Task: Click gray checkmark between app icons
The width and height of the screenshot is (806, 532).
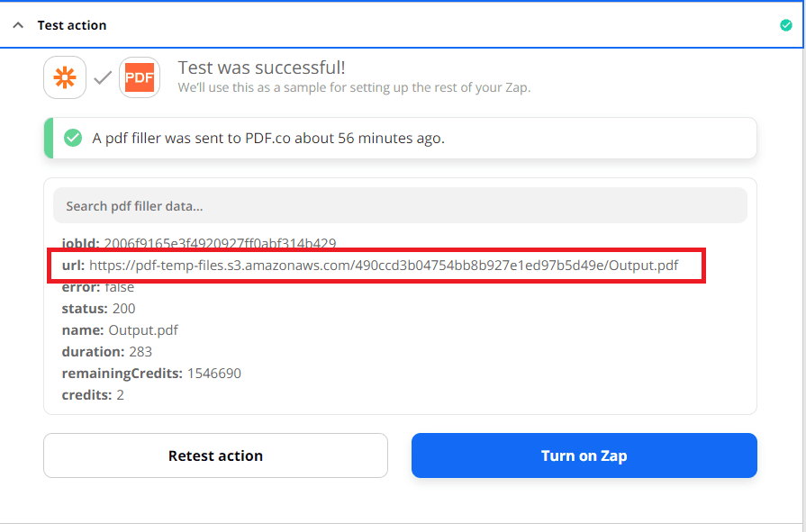Action: [103, 78]
